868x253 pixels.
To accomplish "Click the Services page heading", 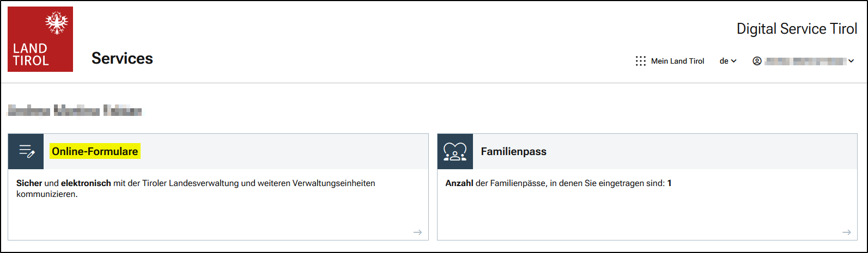I will click(122, 58).
